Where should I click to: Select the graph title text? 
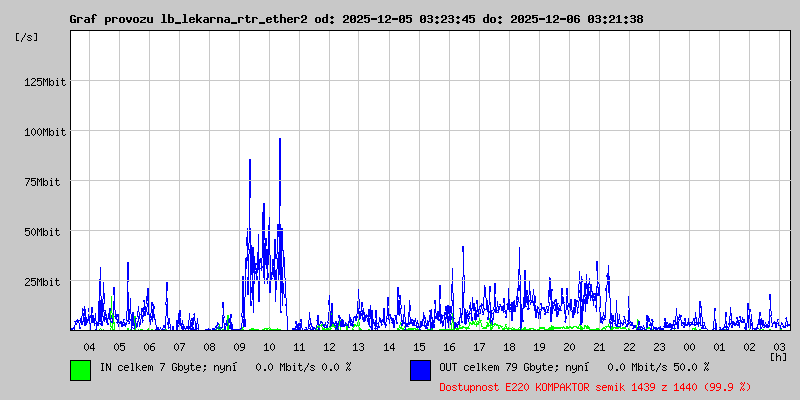pos(356,19)
